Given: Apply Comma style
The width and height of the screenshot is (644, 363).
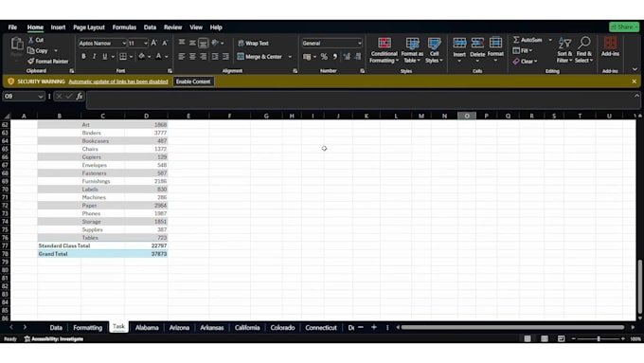Looking at the screenshot, I should pos(335,57).
